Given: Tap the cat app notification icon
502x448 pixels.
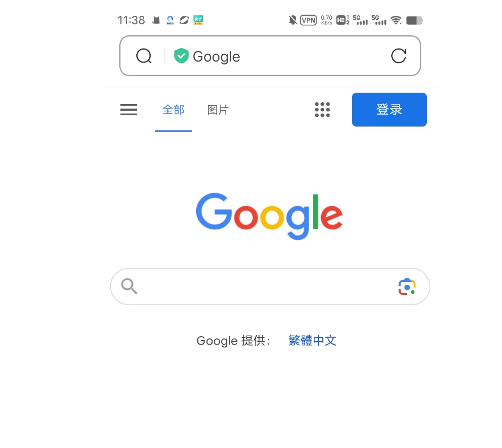Looking at the screenshot, I should (156, 20).
